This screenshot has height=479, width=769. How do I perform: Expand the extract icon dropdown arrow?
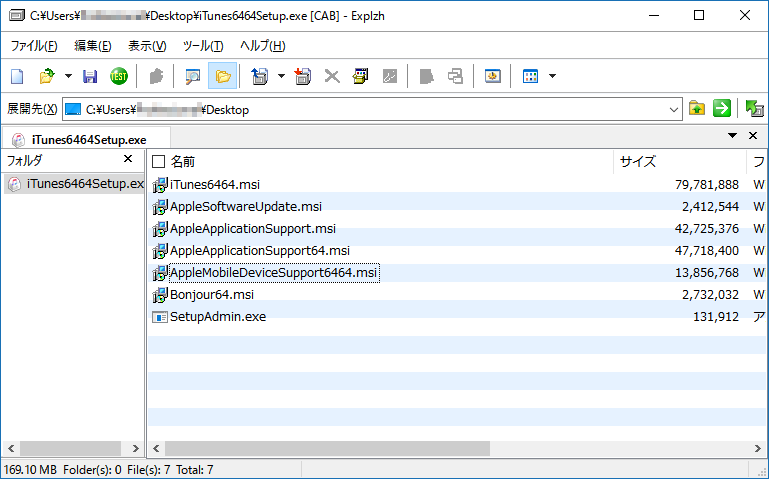(281, 76)
